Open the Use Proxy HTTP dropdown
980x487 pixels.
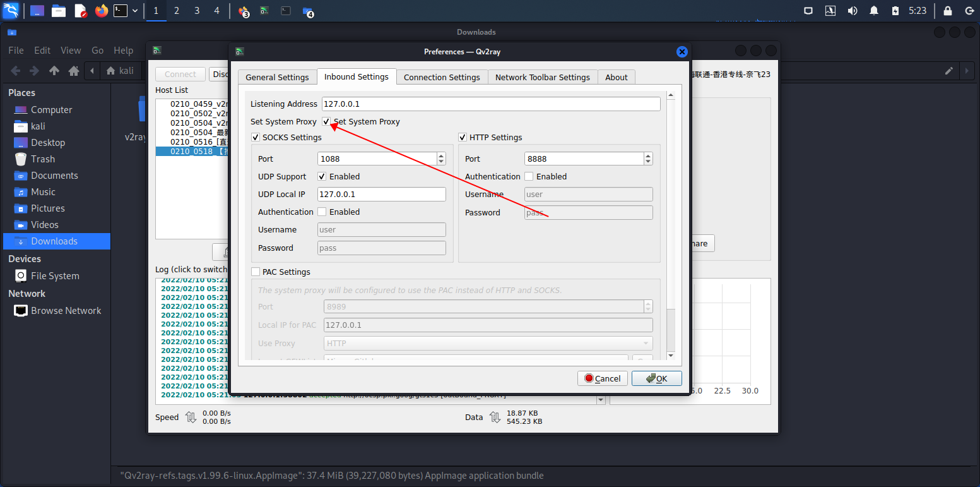(488, 343)
